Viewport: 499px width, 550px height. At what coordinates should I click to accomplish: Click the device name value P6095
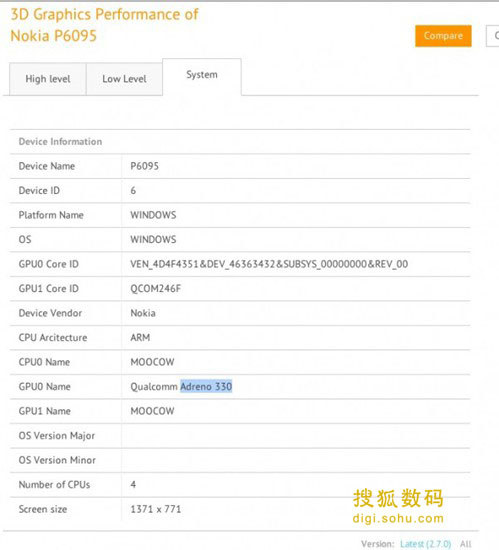144,166
